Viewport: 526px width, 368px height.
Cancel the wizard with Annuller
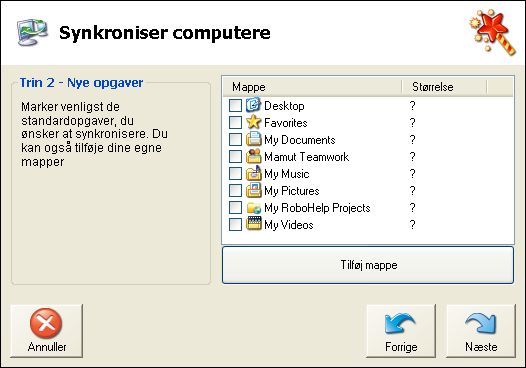point(47,331)
